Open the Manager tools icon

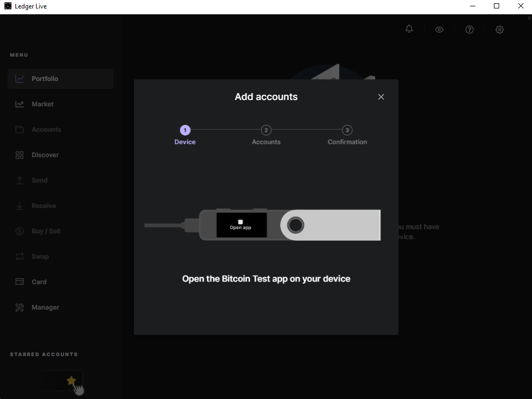point(20,307)
